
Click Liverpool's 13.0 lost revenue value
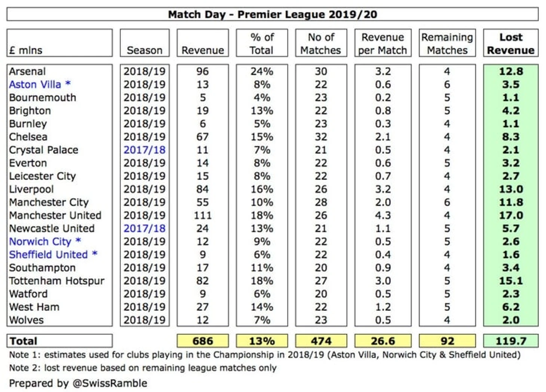(511, 189)
